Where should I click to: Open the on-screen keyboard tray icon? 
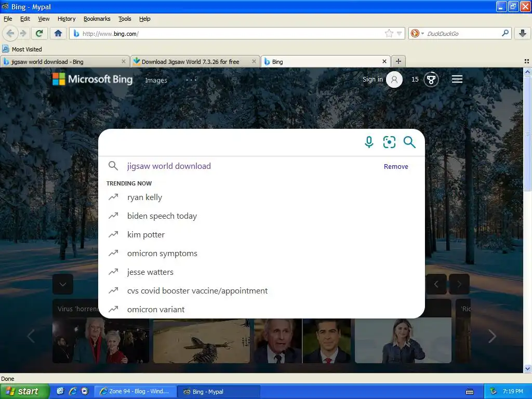click(x=470, y=392)
